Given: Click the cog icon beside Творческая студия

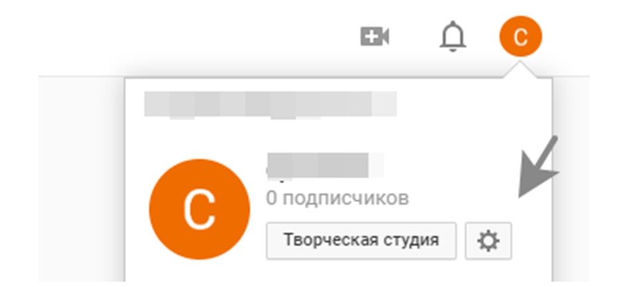Looking at the screenshot, I should tap(488, 240).
